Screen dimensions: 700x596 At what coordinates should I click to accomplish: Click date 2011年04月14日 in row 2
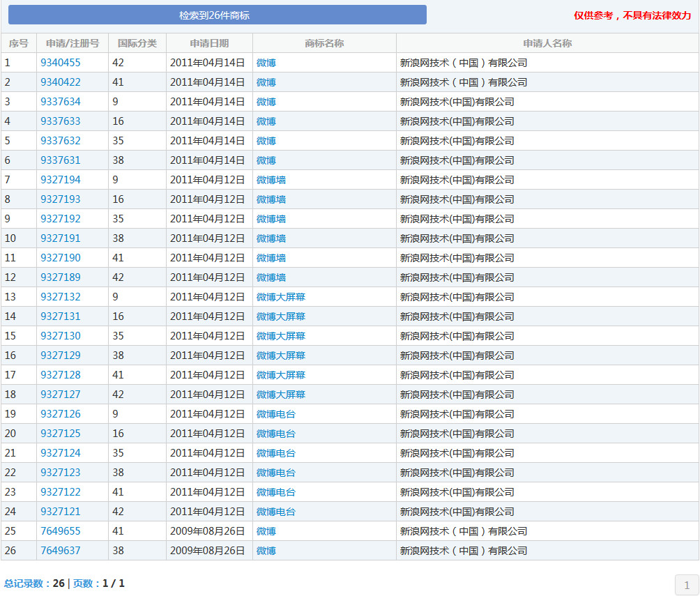coord(207,82)
